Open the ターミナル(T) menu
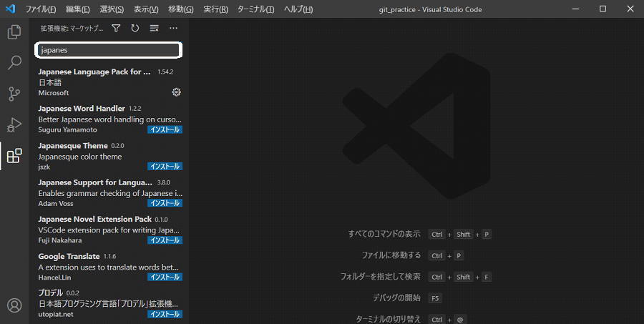644x324 pixels. click(x=256, y=9)
